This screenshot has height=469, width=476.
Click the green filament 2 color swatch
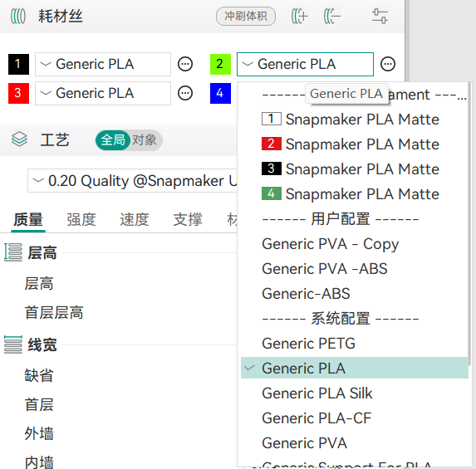point(220,64)
